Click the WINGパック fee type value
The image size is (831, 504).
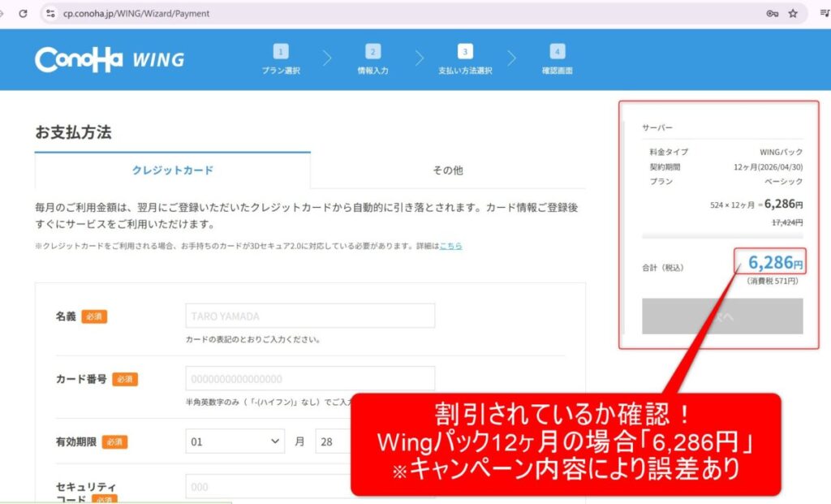click(781, 152)
